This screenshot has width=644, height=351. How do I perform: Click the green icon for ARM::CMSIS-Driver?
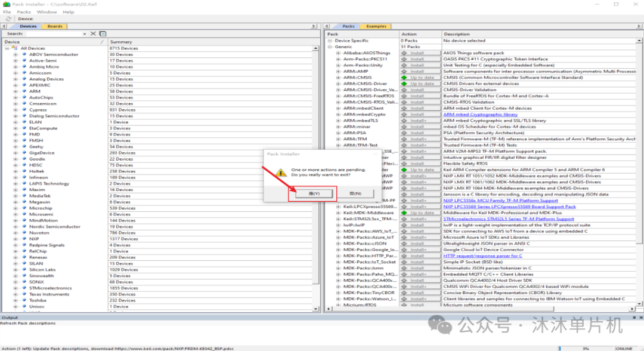(x=404, y=84)
